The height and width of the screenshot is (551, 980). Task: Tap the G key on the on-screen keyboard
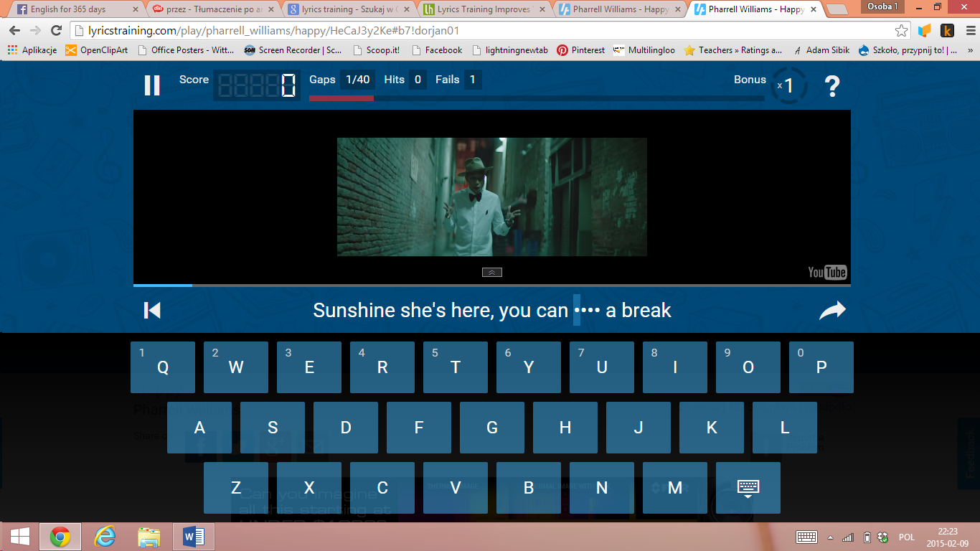492,428
